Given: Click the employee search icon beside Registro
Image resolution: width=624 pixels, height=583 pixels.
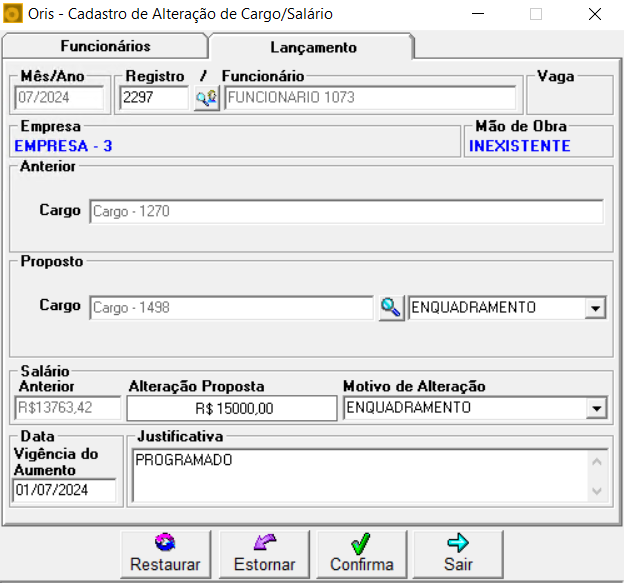Looking at the screenshot, I should point(207,97).
